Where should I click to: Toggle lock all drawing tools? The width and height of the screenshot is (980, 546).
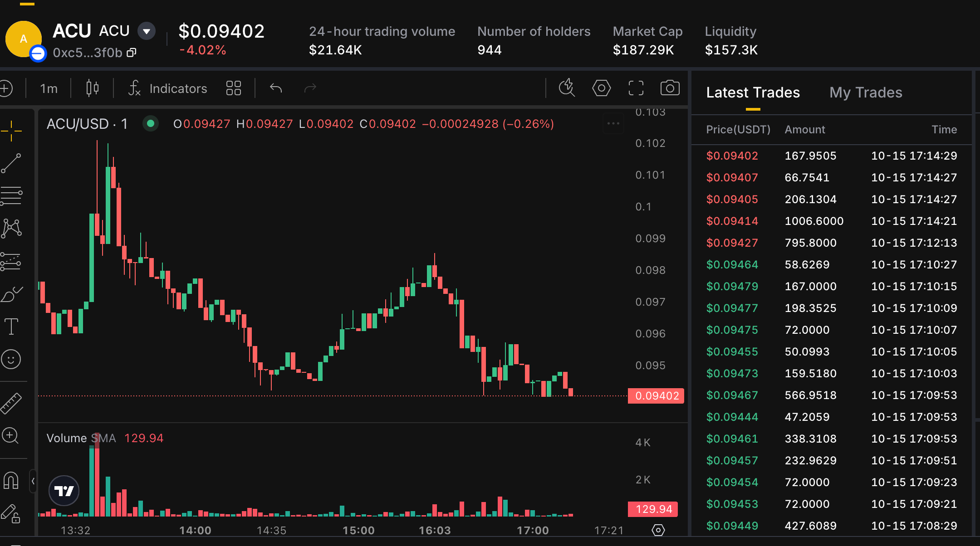pos(11,513)
